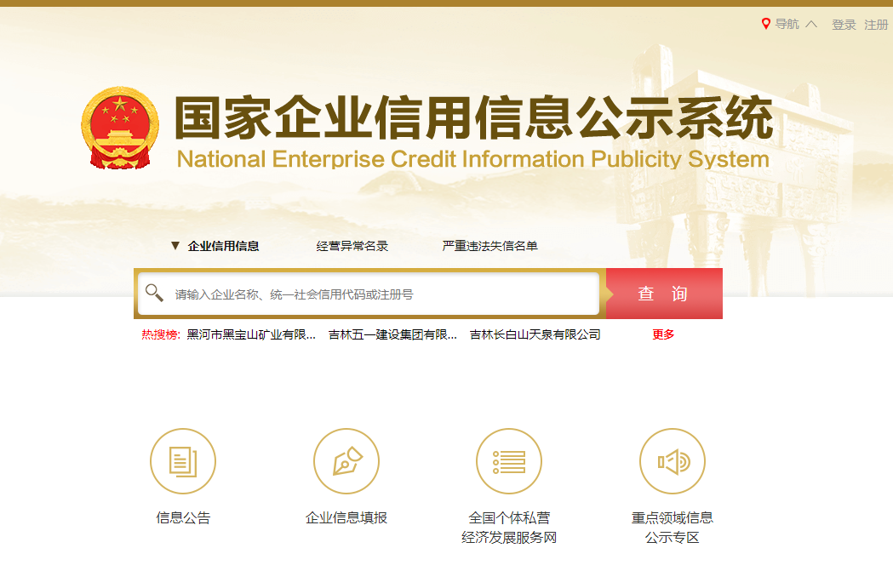Open the 导航 navigation menu
This screenshot has height=588, width=893.
(x=787, y=24)
